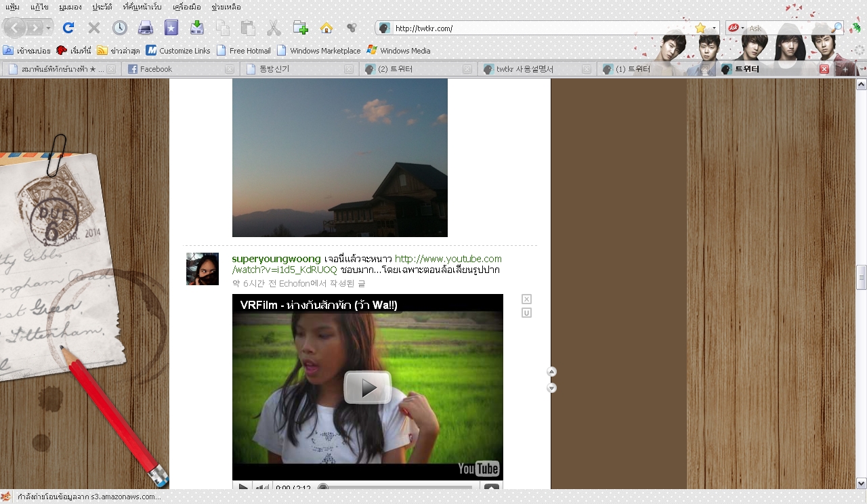Click into the Ask search box

click(x=788, y=28)
